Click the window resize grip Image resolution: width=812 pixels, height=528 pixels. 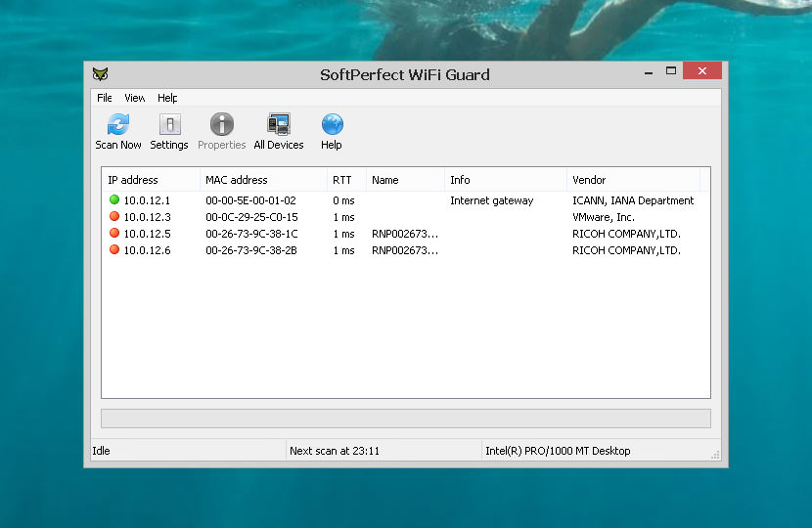point(715,455)
